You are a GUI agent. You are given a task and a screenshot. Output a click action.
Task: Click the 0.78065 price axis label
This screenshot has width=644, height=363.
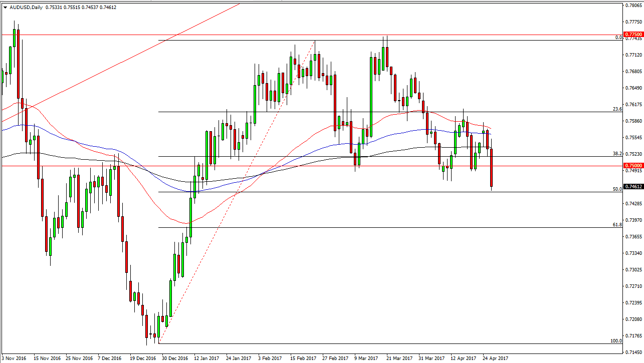[x=634, y=5]
